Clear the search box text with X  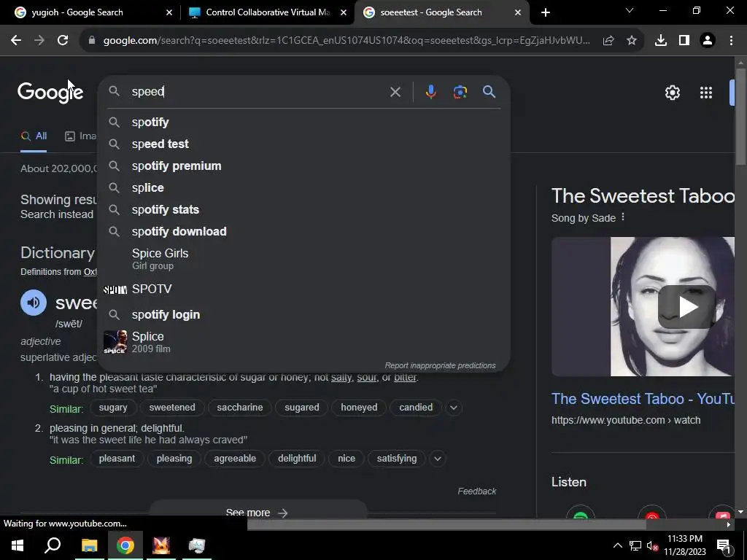tap(395, 92)
